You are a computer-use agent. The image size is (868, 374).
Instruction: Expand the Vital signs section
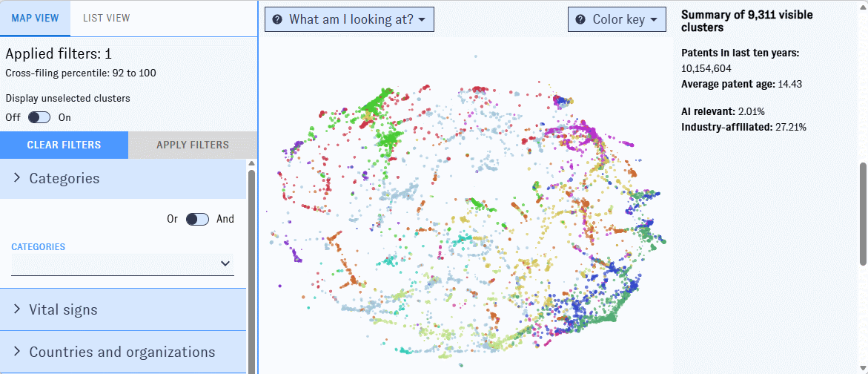(x=123, y=309)
